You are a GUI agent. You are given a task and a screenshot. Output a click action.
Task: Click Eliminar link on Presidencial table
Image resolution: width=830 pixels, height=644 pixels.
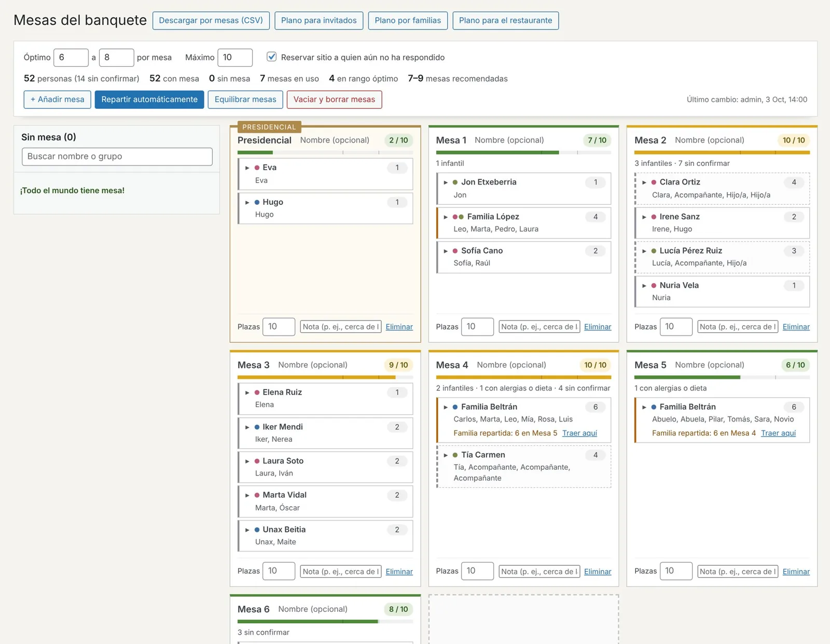(x=399, y=327)
